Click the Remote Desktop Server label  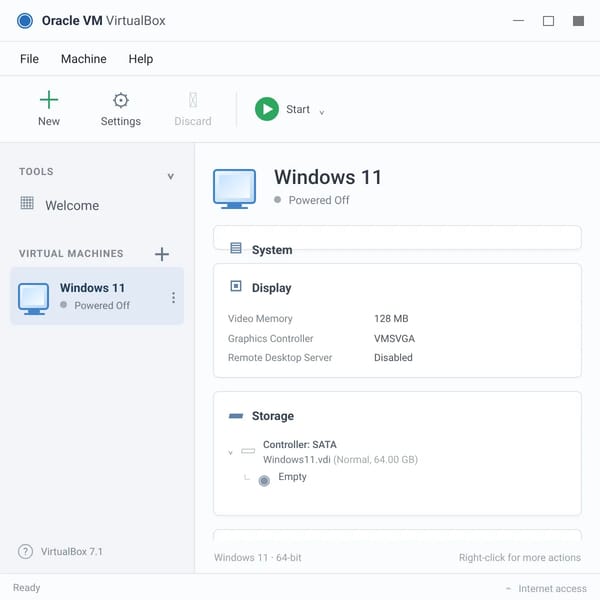tap(280, 358)
